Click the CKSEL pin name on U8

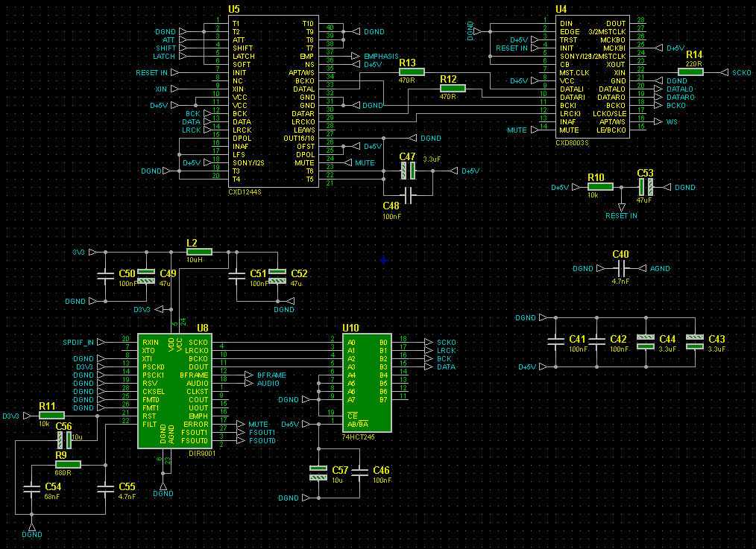[154, 392]
